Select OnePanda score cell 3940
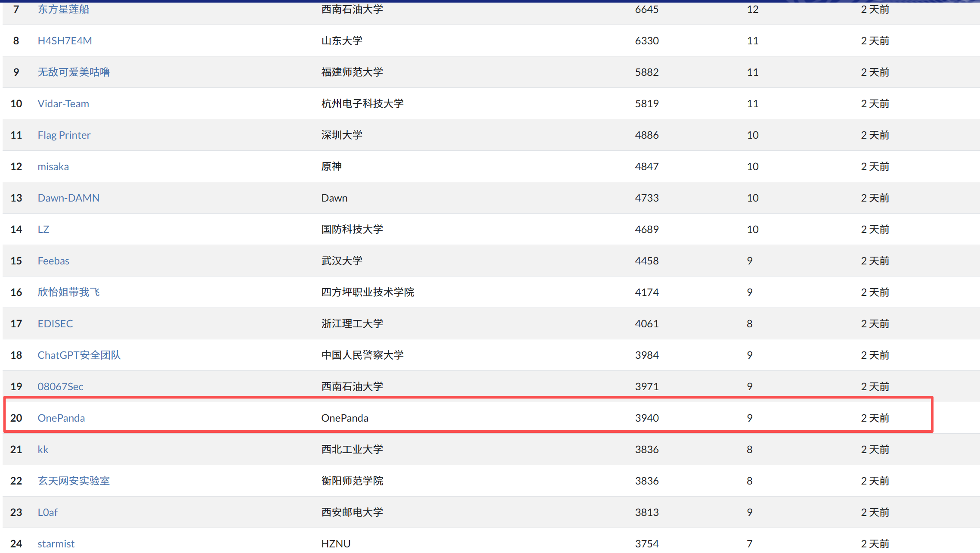 [646, 418]
